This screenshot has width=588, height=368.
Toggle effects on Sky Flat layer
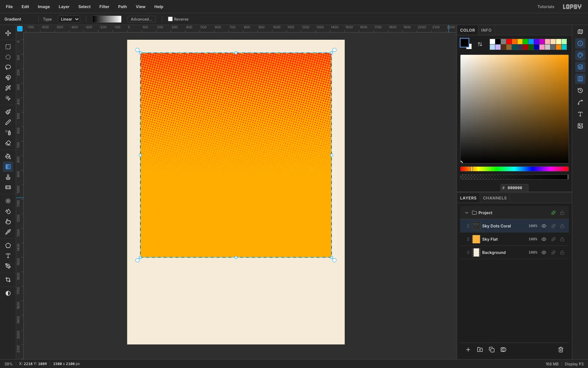tap(553, 239)
